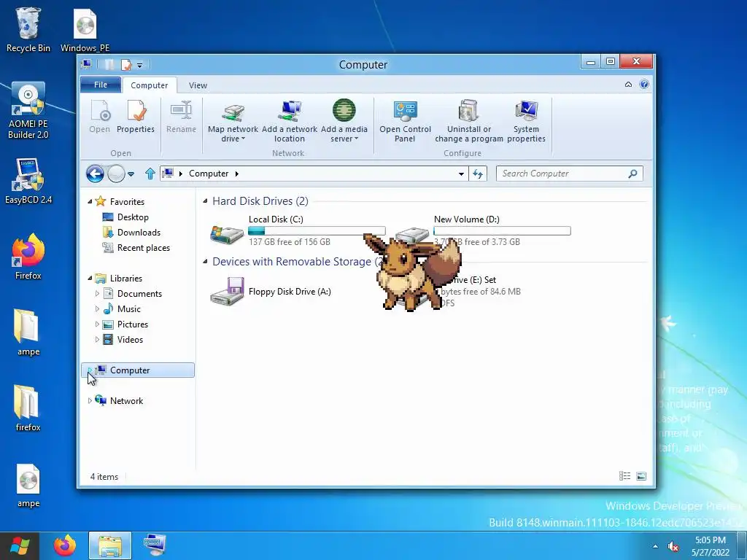
Task: Expand the Pictures library node
Action: pos(97,324)
